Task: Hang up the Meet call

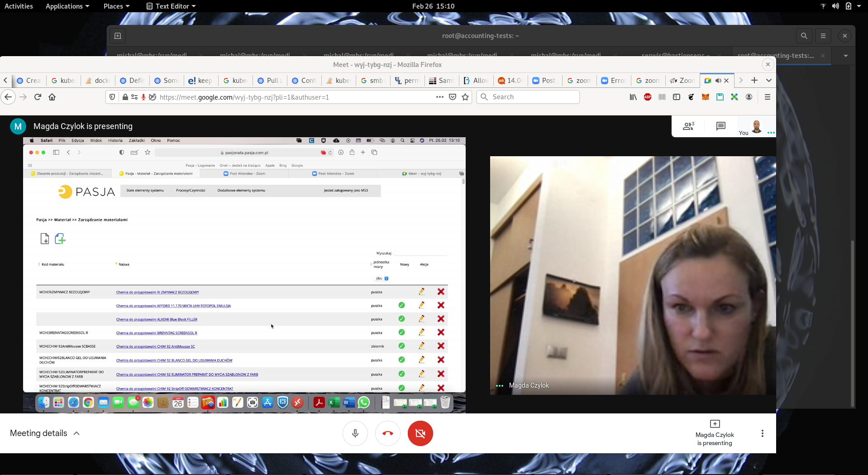Action: 388,433
